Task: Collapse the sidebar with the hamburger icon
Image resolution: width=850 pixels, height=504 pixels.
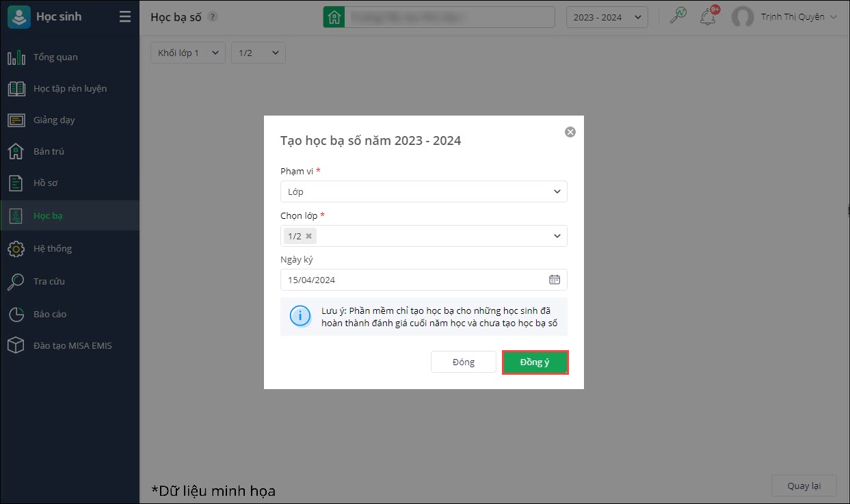Action: point(124,17)
